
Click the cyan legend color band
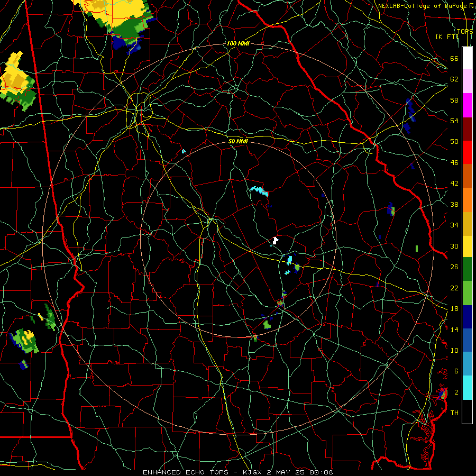tap(467, 388)
